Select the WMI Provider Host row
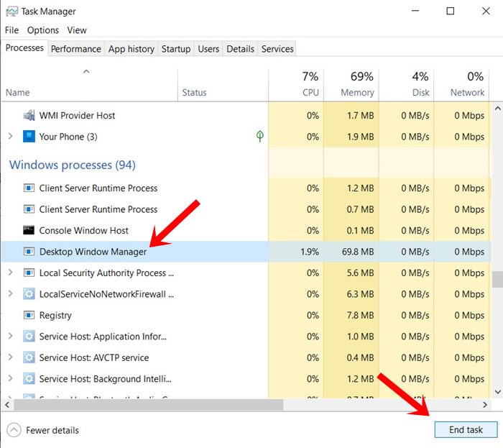This screenshot has width=503, height=448. pyautogui.click(x=246, y=115)
